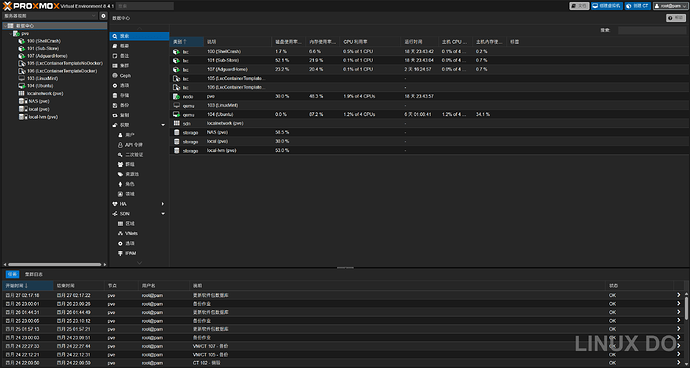Viewport: 690px width, 368px height.
Task: Click the search input field above resource table
Action: pyautogui.click(x=652, y=30)
